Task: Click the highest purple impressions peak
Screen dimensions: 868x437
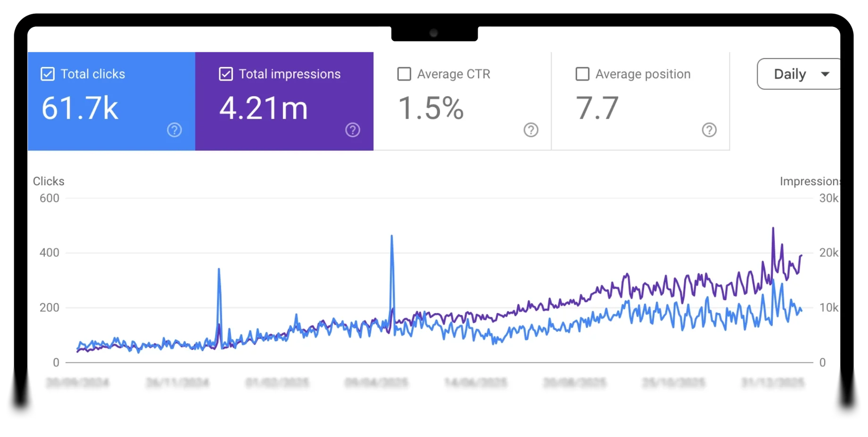Action: click(x=773, y=229)
